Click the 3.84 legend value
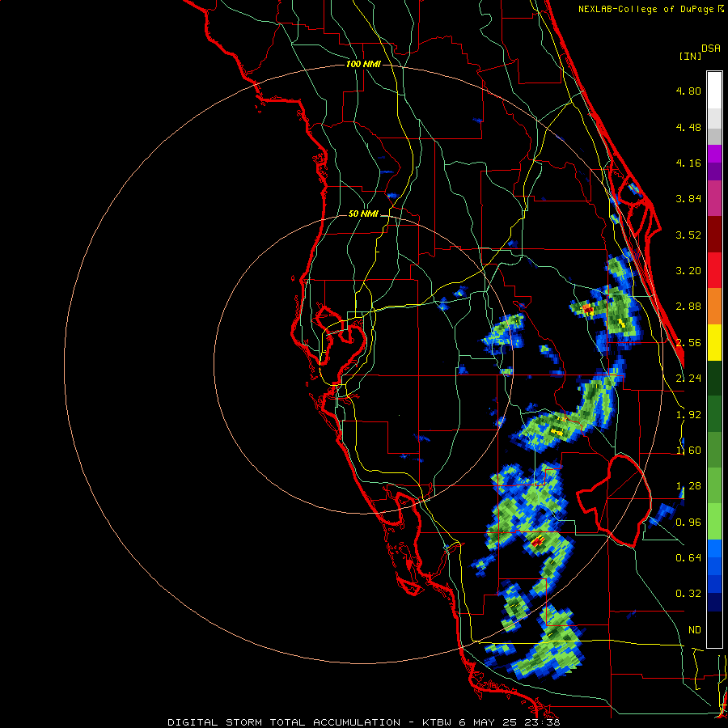 (688, 199)
